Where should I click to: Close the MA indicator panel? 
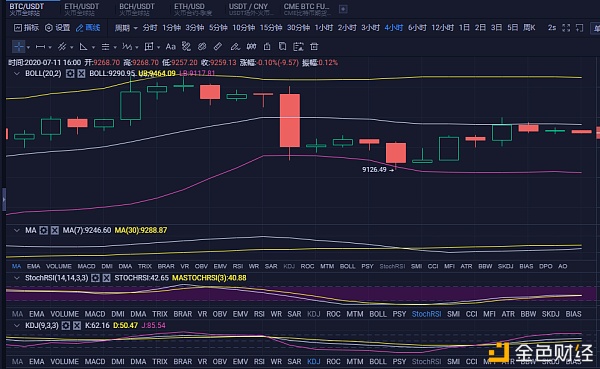[x=55, y=230]
